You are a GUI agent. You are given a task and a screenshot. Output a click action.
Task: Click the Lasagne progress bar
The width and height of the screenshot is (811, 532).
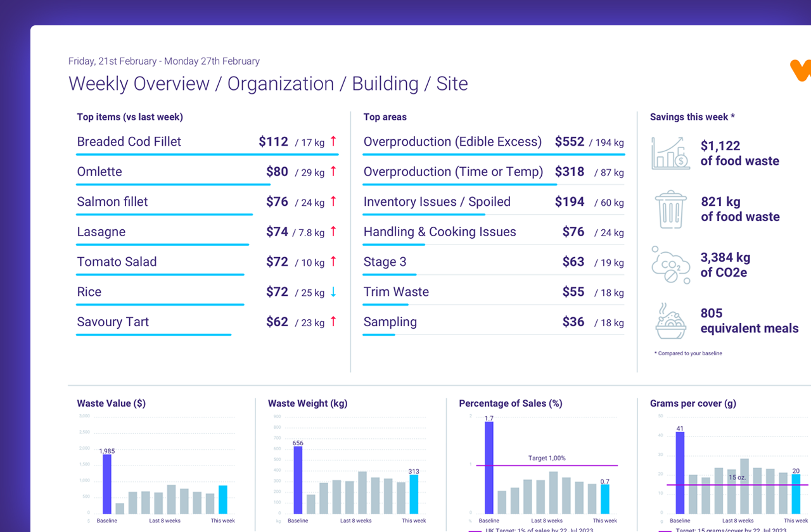[162, 244]
